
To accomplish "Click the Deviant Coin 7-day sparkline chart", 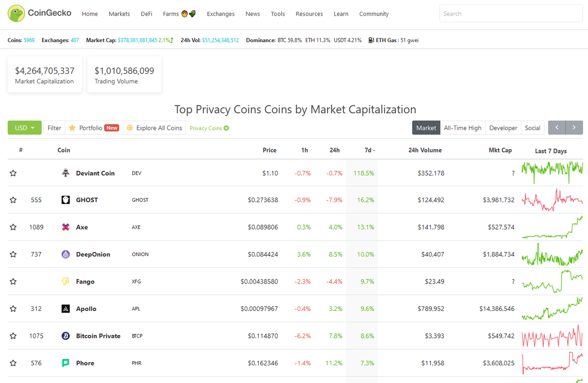I will pyautogui.click(x=552, y=172).
